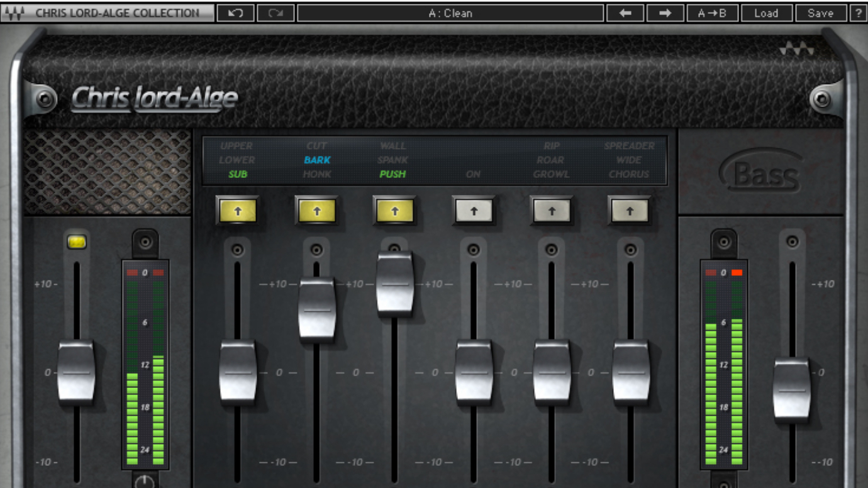Click the dim RIP mode label

(552, 146)
